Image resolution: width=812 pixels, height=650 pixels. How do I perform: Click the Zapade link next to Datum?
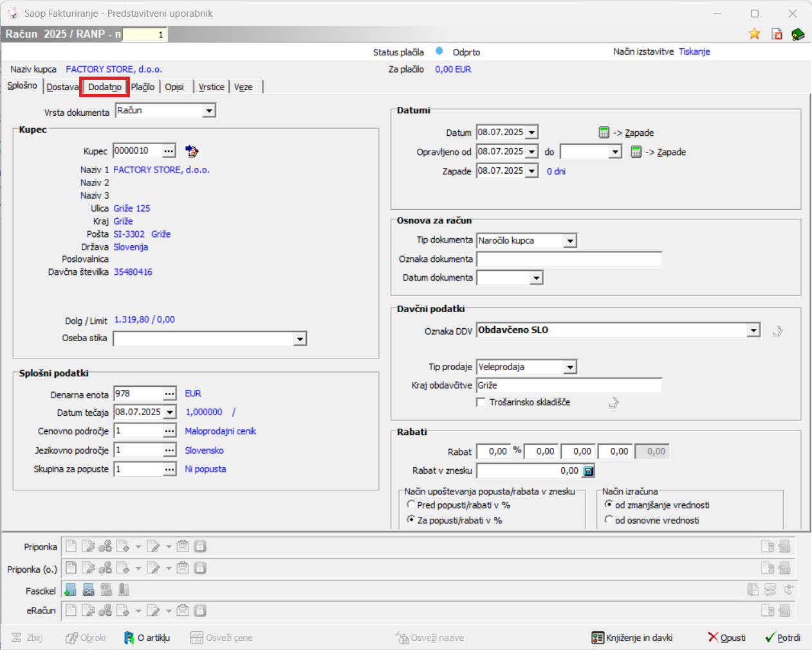(x=639, y=133)
